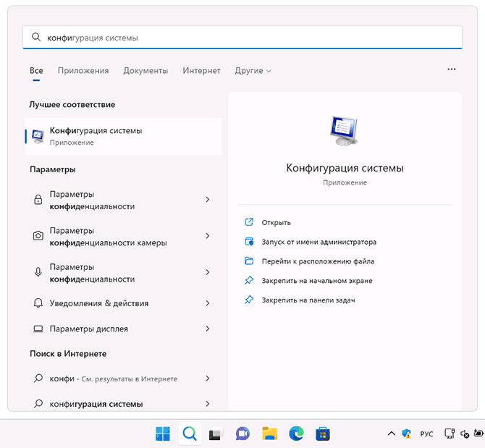Click the web search icon beside 'конфи'
The height and width of the screenshot is (448, 485).
pyautogui.click(x=38, y=379)
